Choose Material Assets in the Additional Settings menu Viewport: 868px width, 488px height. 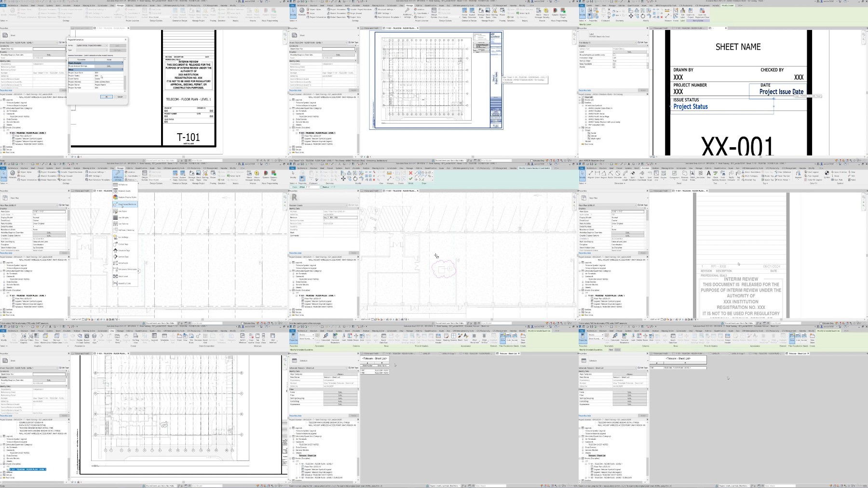pyautogui.click(x=125, y=191)
